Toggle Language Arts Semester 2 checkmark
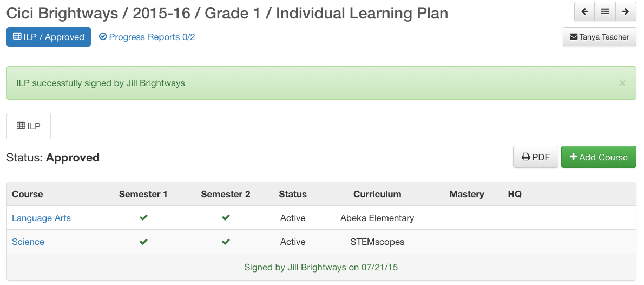644x285 pixels. [226, 218]
